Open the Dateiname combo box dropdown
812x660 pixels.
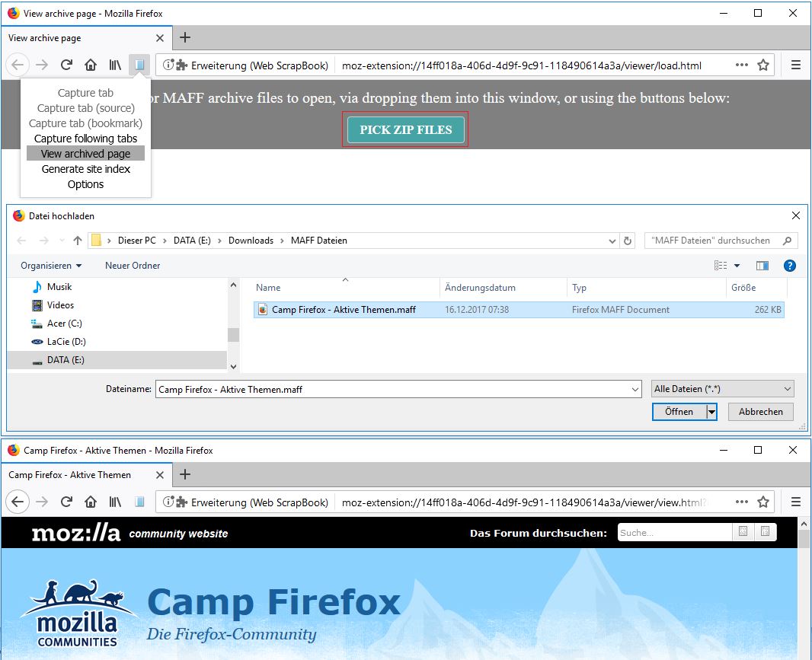coord(635,389)
